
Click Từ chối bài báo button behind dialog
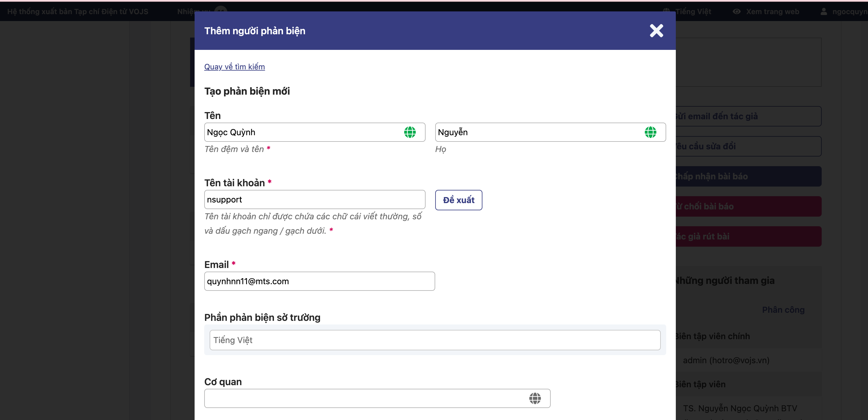coord(748,206)
